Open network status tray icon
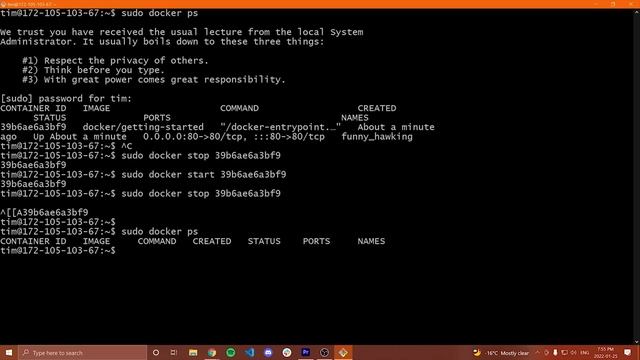This screenshot has width=640, height=360. (x=564, y=353)
